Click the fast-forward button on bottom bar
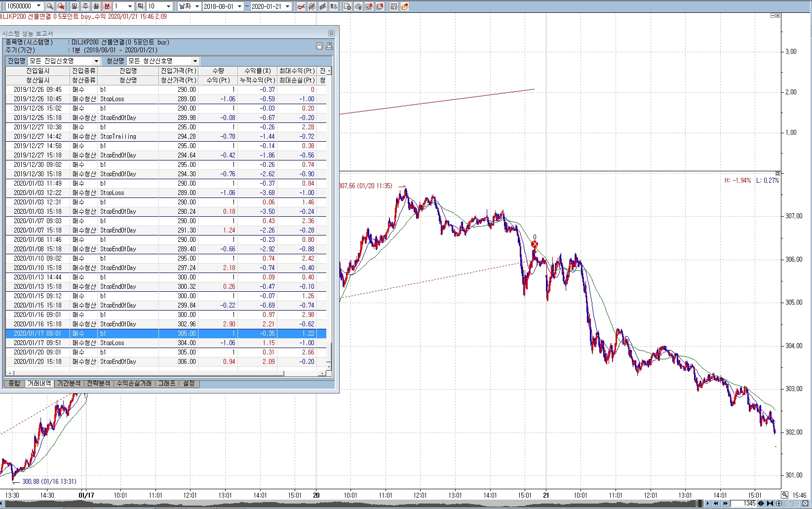The width and height of the screenshot is (812, 509). (725, 504)
